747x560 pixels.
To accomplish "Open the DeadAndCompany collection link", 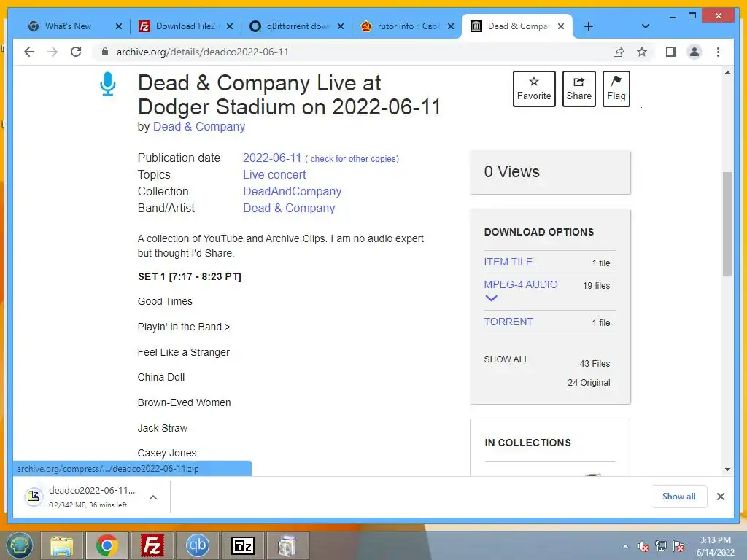I will [x=292, y=192].
